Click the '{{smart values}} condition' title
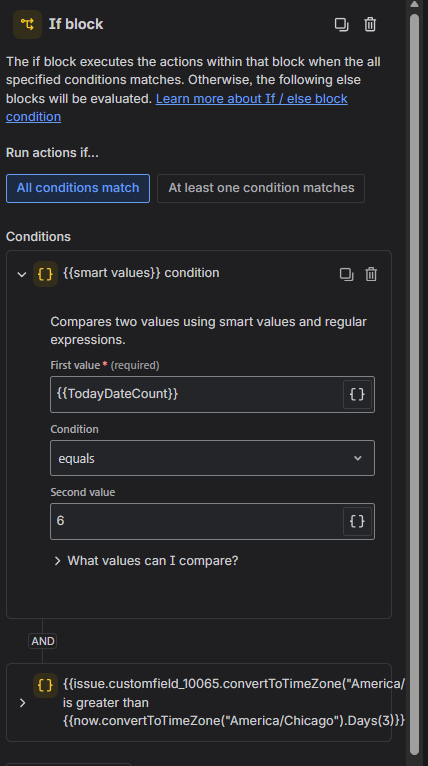 [141, 273]
